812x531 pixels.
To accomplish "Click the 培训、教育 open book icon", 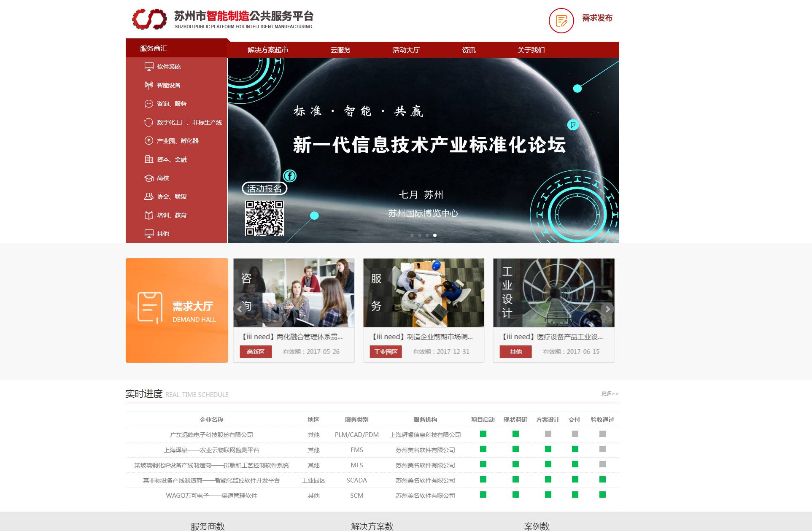I will 149,215.
